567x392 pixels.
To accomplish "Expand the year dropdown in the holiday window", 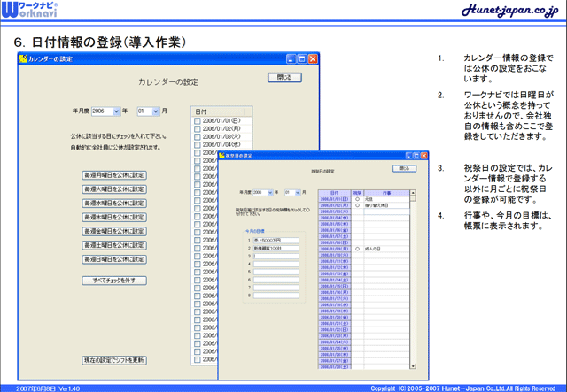I will click(x=269, y=191).
